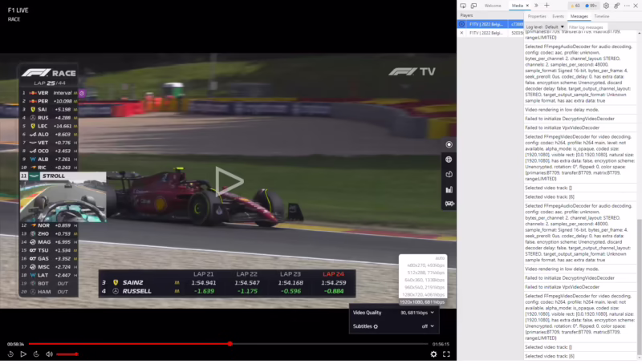
Task: Toggle screencast icon in DevTools
Action: (x=463, y=6)
